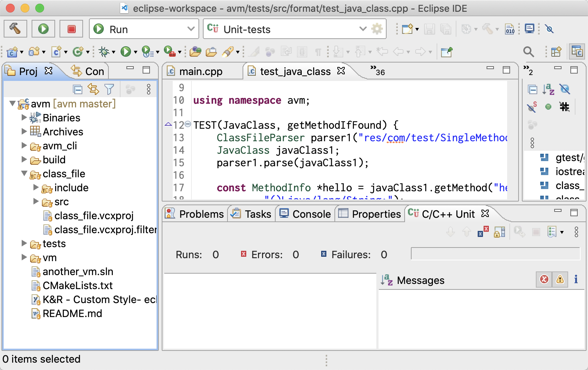This screenshot has width=588, height=370.
Task: Expand the Binaries tree node
Action: (x=24, y=118)
